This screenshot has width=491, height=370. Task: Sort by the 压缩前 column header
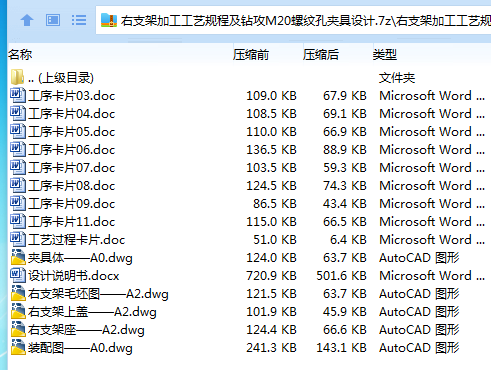pos(251,54)
